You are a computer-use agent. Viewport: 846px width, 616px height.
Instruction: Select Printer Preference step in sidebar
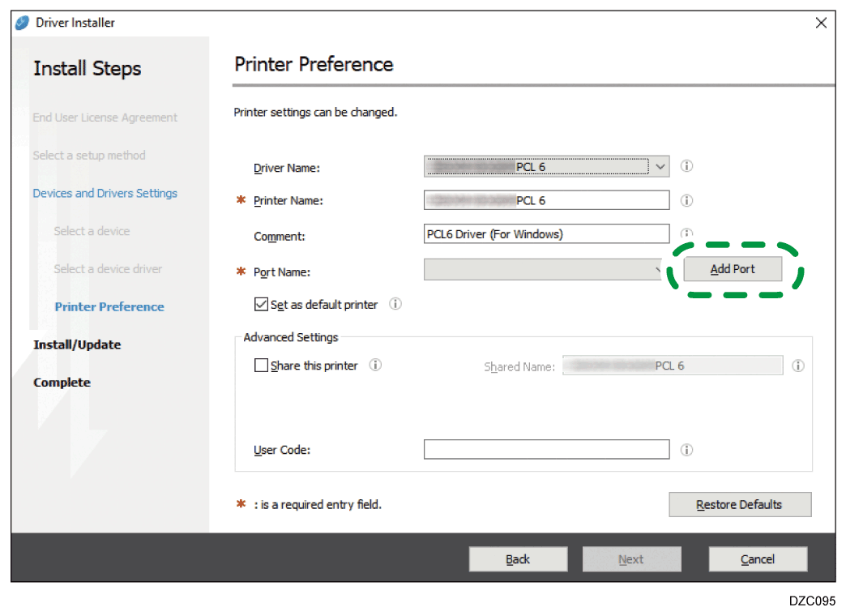click(x=109, y=306)
